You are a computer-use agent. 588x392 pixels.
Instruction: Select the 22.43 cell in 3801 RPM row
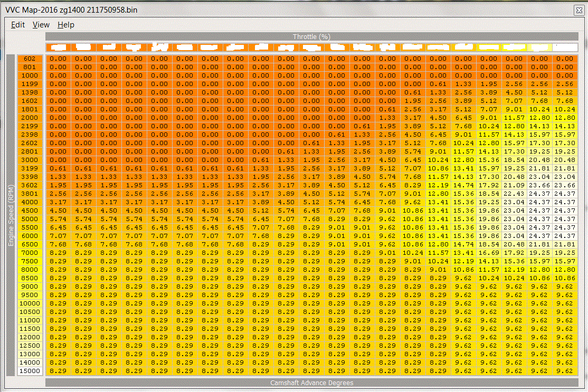pos(514,194)
